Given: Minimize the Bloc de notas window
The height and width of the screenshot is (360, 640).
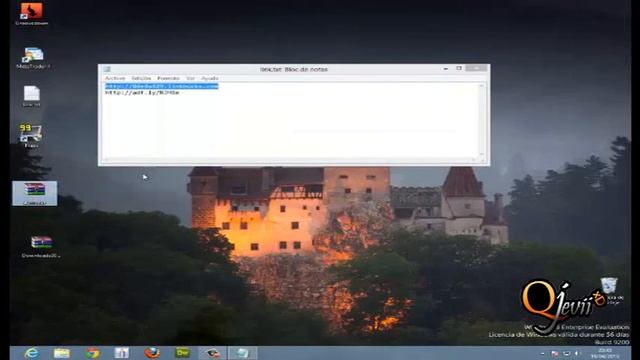Looking at the screenshot, I should click(x=446, y=69).
